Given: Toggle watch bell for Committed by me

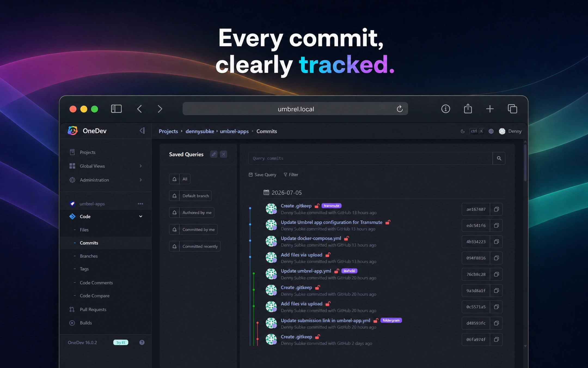Looking at the screenshot, I should (174, 230).
